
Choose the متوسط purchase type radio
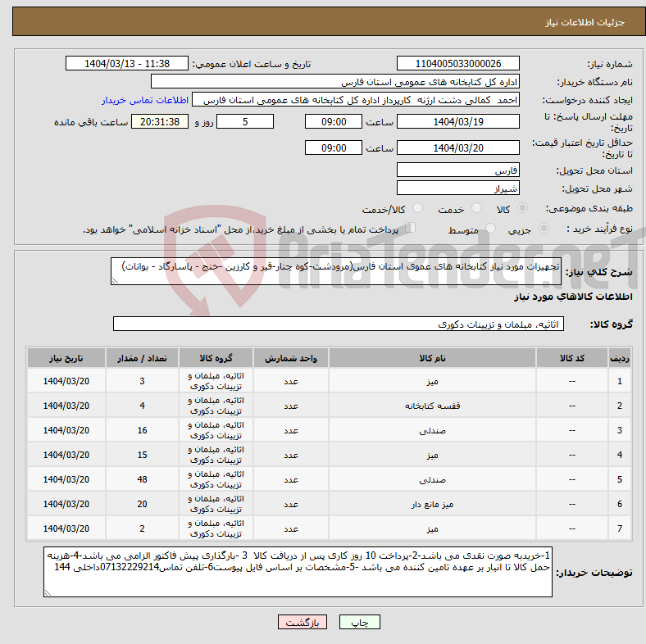point(490,229)
